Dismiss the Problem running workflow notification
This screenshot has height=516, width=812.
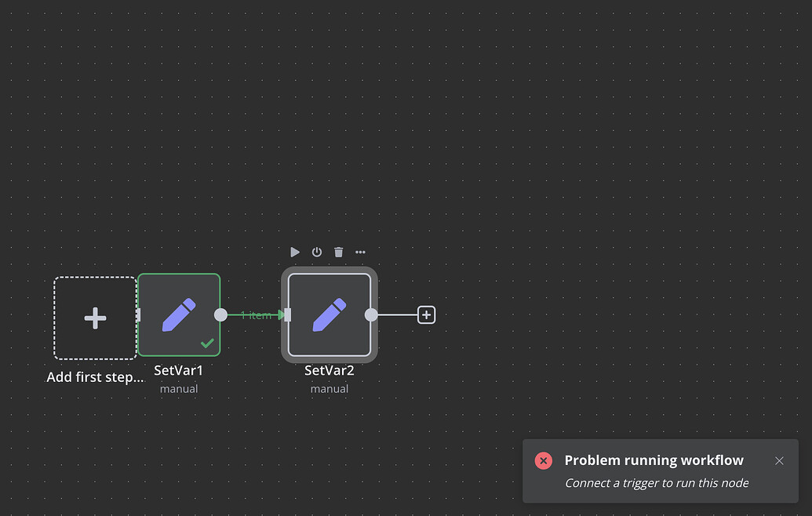point(779,460)
